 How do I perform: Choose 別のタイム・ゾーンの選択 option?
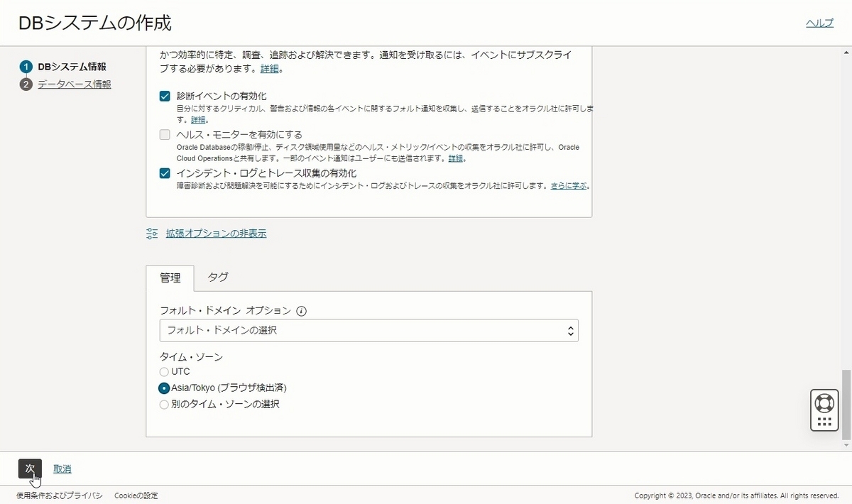[x=163, y=404]
